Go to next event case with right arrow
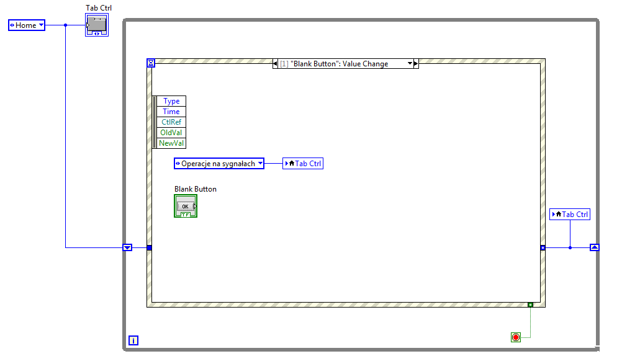The image size is (622, 364). 416,64
